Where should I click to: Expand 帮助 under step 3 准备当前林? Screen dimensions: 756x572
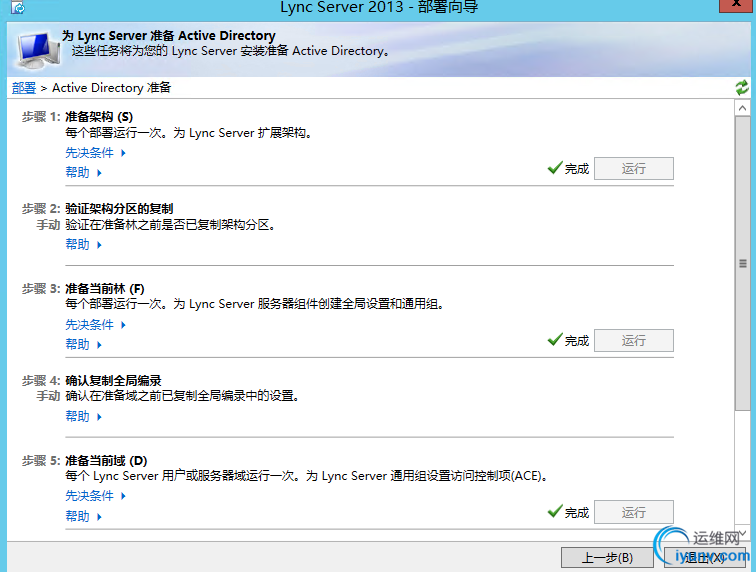(x=83, y=344)
